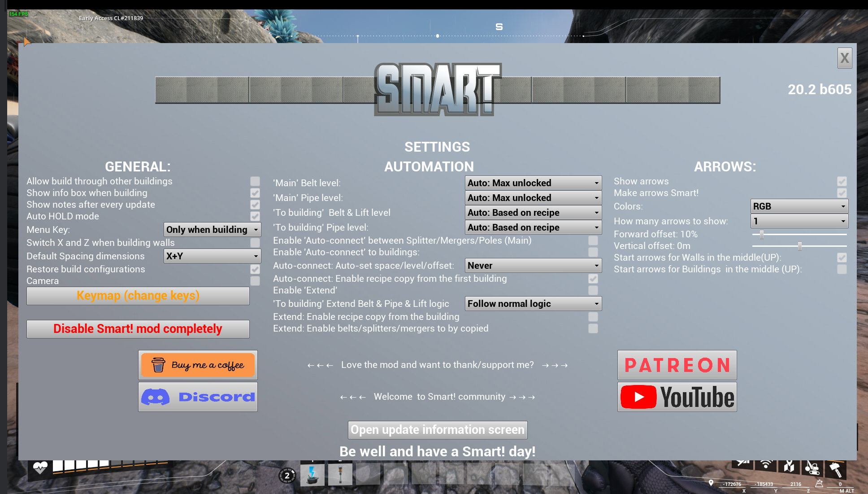Uncheck 'Make arrows Smart!'
868x494 pixels.
(x=842, y=193)
